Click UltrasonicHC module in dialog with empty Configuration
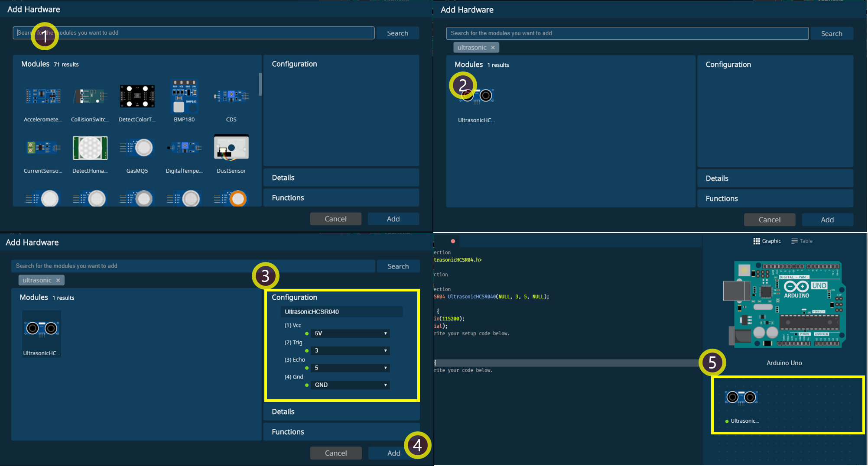Screen dimensions: 868x466 (476, 96)
